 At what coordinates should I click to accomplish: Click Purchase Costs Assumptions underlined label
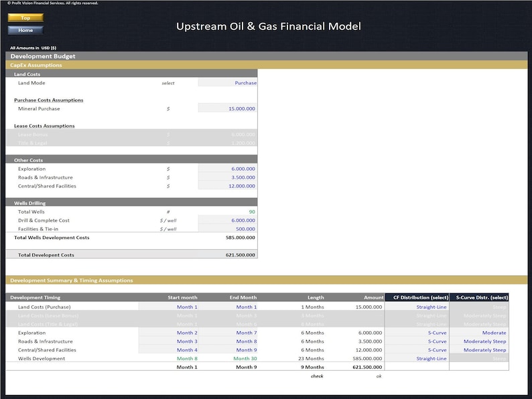click(48, 100)
